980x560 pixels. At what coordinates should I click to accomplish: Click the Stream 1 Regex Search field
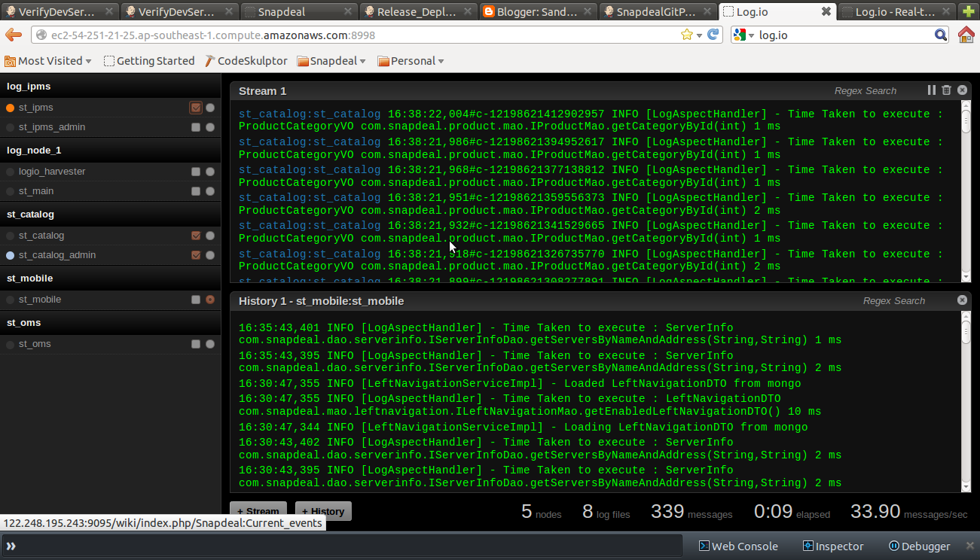tap(865, 90)
